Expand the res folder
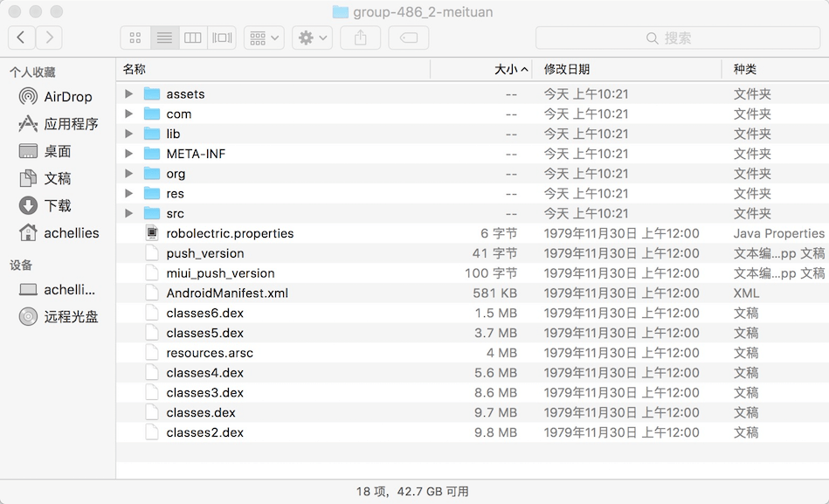The height and width of the screenshot is (504, 829). point(128,194)
